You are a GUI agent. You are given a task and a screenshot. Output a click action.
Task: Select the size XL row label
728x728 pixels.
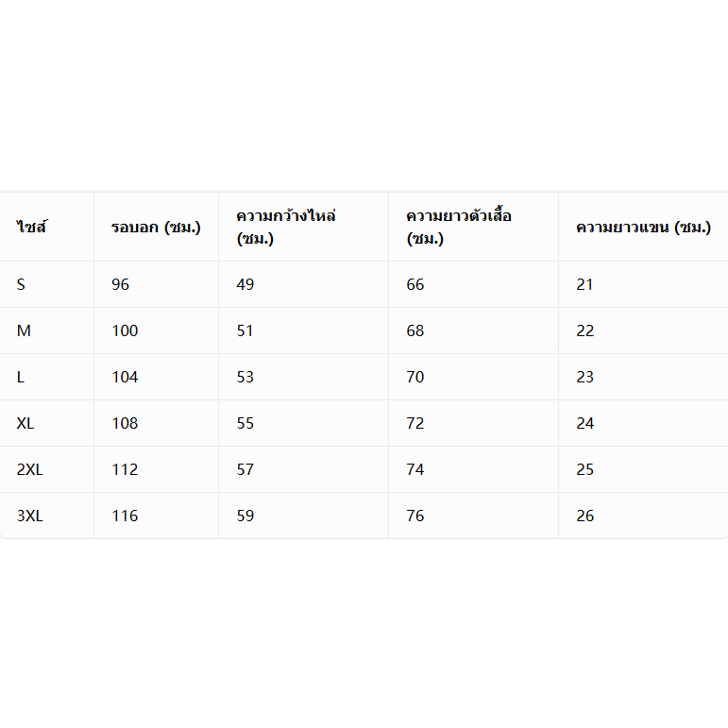(25, 423)
